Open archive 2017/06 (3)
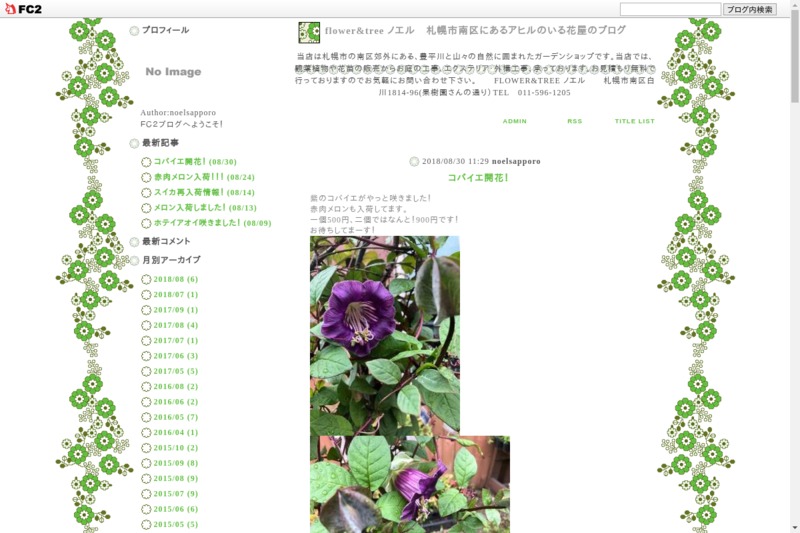The image size is (800, 533). (x=176, y=356)
